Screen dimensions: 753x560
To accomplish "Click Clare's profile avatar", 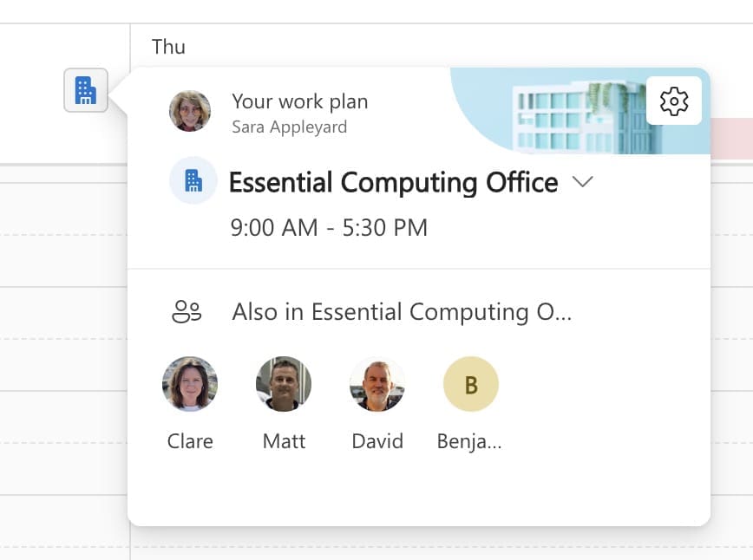I will [190, 383].
